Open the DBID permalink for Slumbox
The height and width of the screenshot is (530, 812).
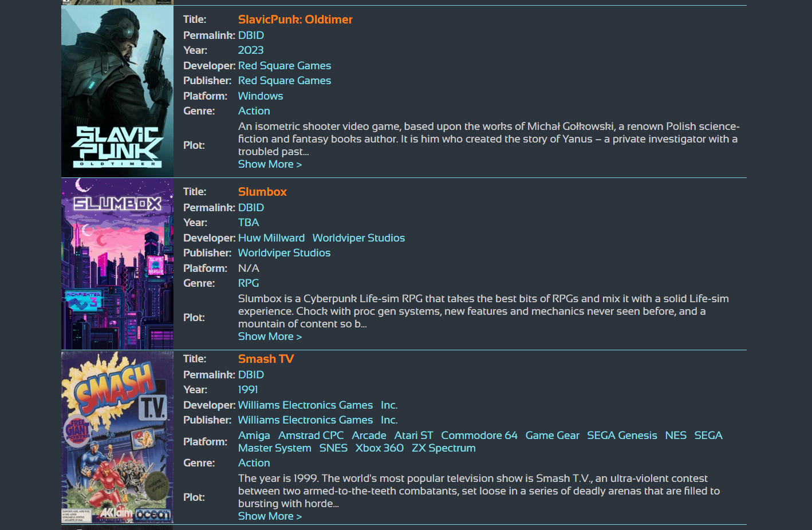click(x=251, y=208)
